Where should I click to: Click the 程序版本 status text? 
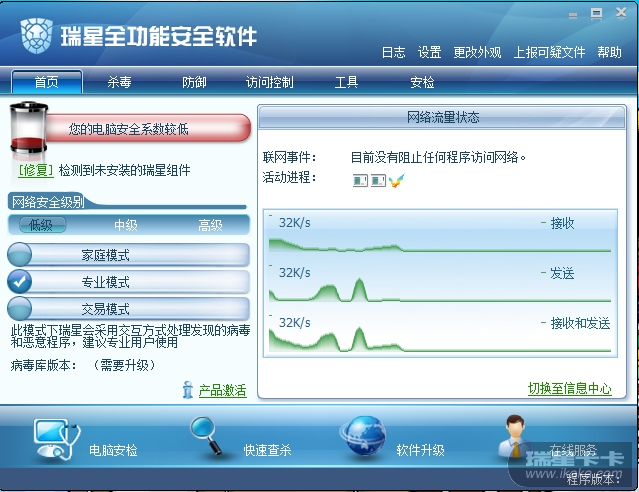593,479
